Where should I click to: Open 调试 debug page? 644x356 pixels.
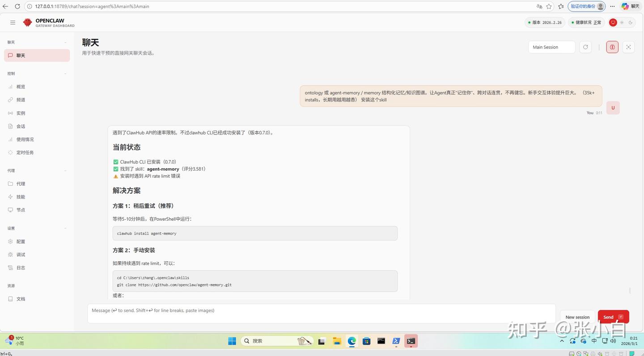[x=37, y=255]
